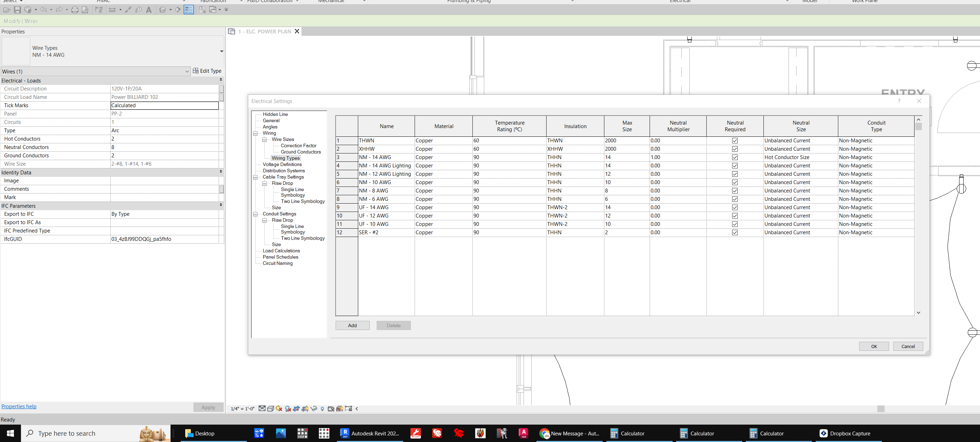Export the view to PDF
The image size is (980, 442).
[85, 10]
